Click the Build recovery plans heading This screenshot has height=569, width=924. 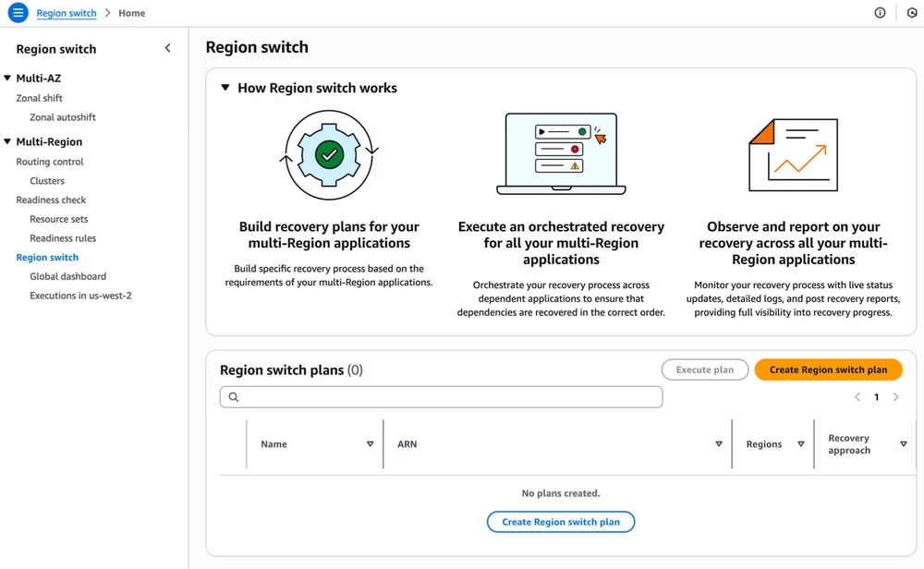329,235
